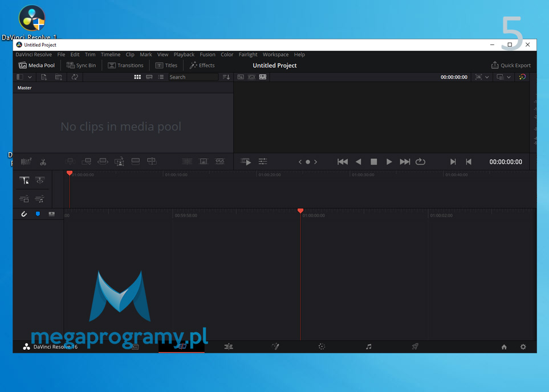Toggle the bin list panel icon

20,77
